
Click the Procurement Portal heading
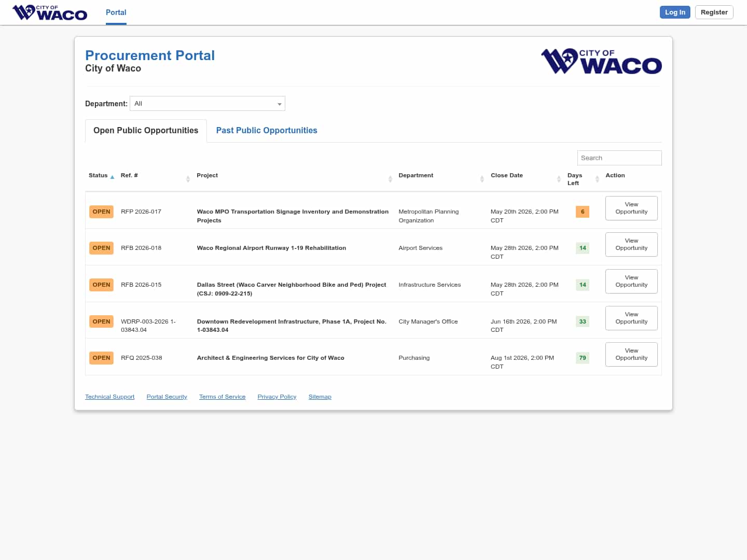click(x=150, y=55)
